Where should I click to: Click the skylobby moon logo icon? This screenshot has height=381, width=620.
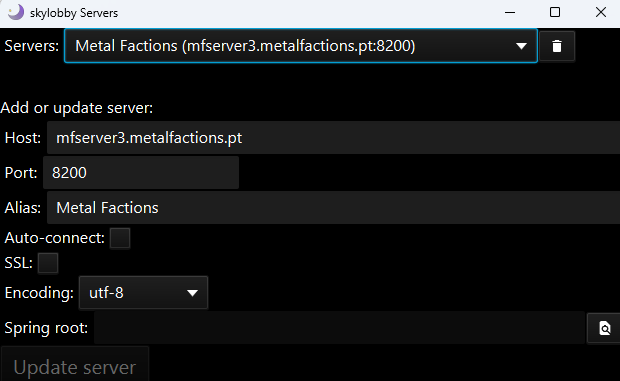[15, 12]
